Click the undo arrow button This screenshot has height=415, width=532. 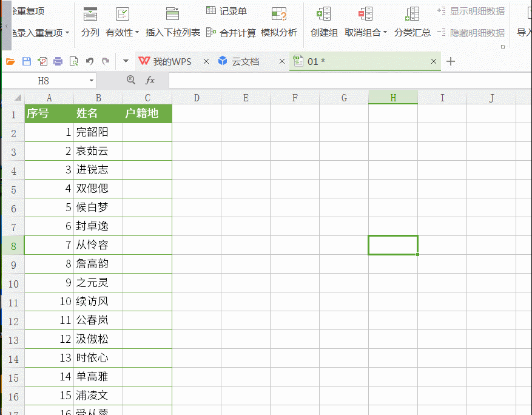coord(89,61)
